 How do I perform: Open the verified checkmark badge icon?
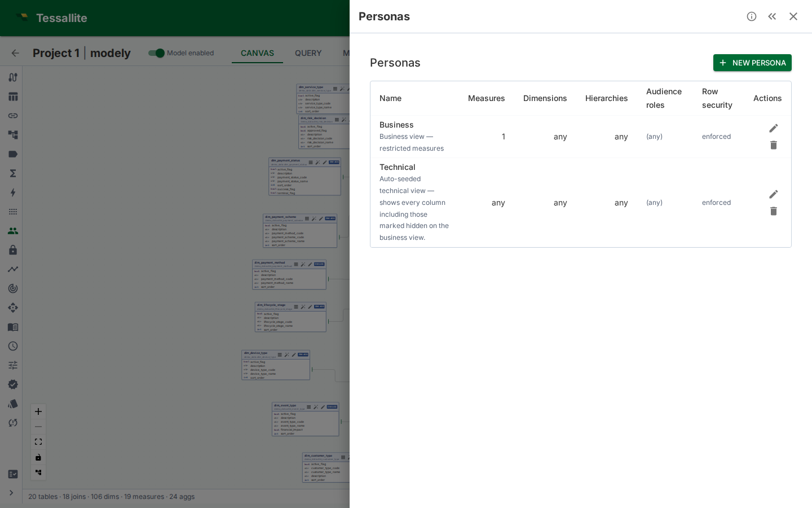pyautogui.click(x=12, y=384)
